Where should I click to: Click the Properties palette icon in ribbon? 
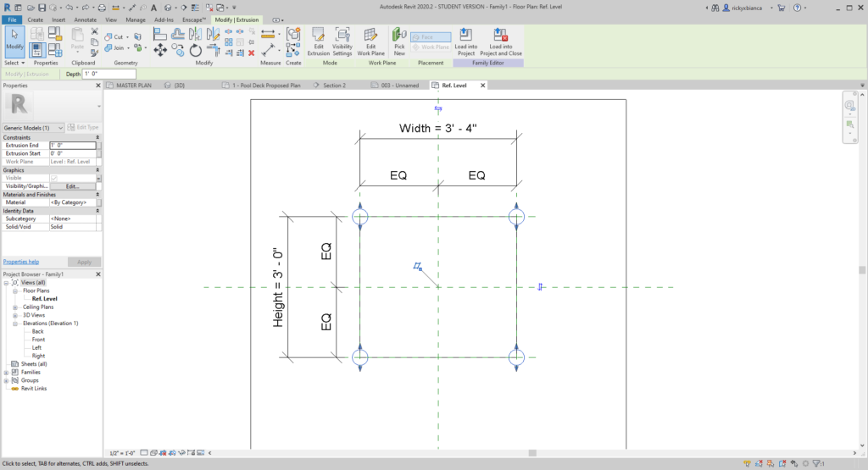click(36, 50)
